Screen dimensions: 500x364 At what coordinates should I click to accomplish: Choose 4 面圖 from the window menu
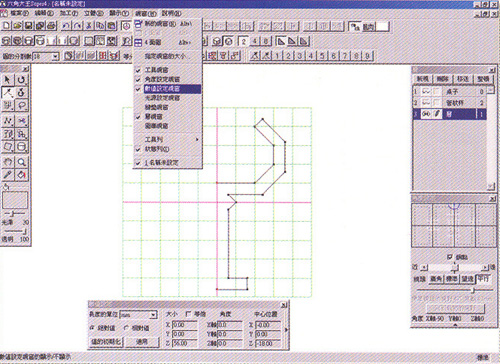pyautogui.click(x=168, y=42)
